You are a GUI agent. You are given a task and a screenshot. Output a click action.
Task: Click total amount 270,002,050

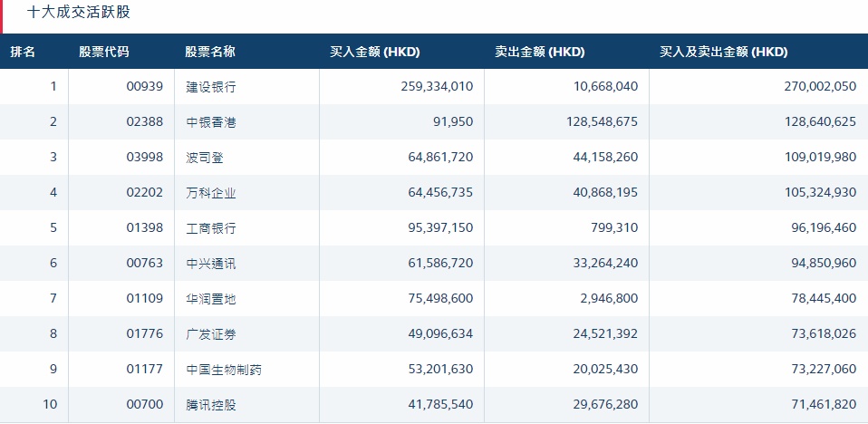click(x=820, y=87)
